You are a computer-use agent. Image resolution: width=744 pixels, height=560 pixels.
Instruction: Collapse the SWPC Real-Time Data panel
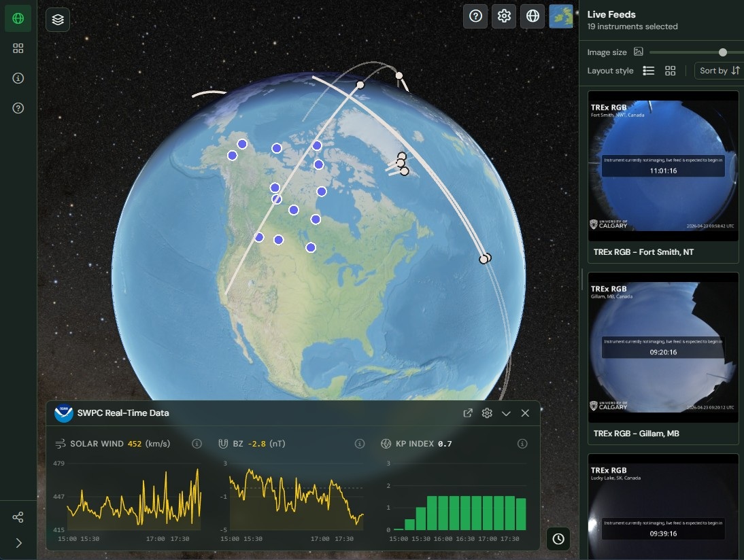coord(506,413)
